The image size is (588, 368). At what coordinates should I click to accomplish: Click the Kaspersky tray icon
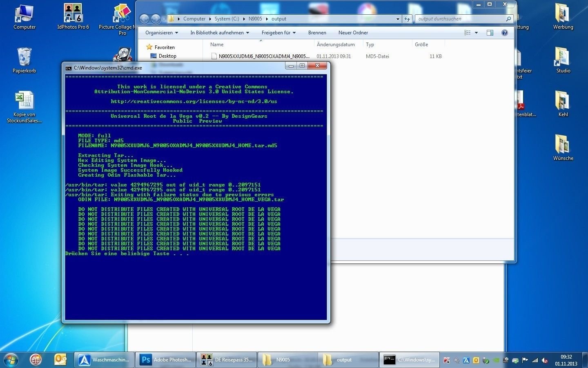447,360
